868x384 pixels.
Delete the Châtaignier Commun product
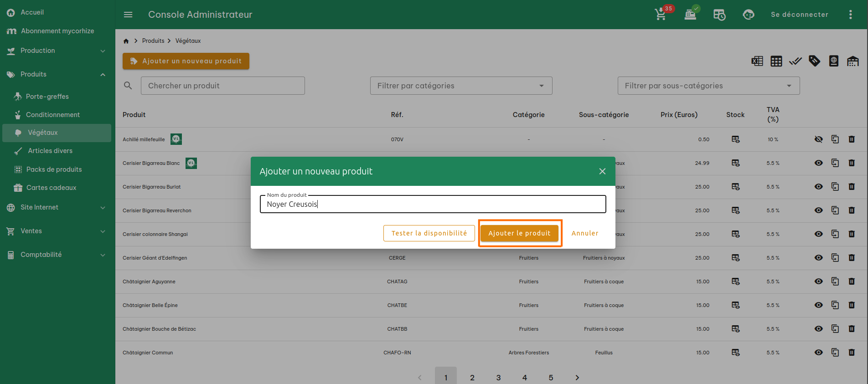tap(852, 353)
